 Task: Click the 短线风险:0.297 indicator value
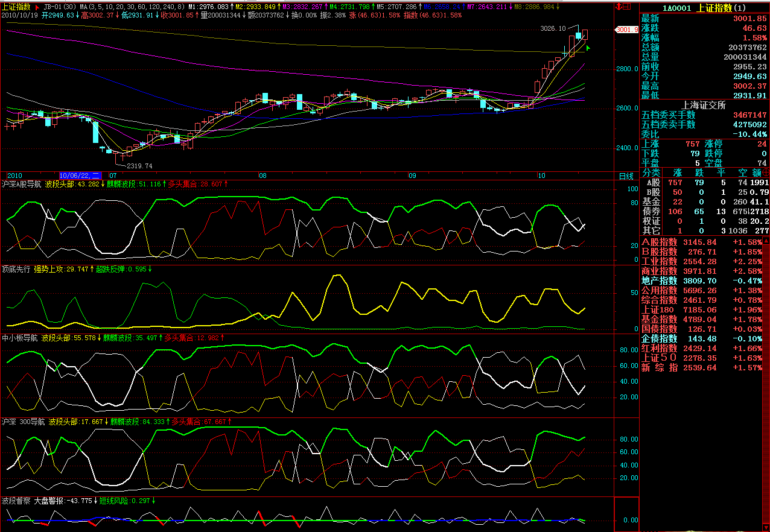coord(125,501)
